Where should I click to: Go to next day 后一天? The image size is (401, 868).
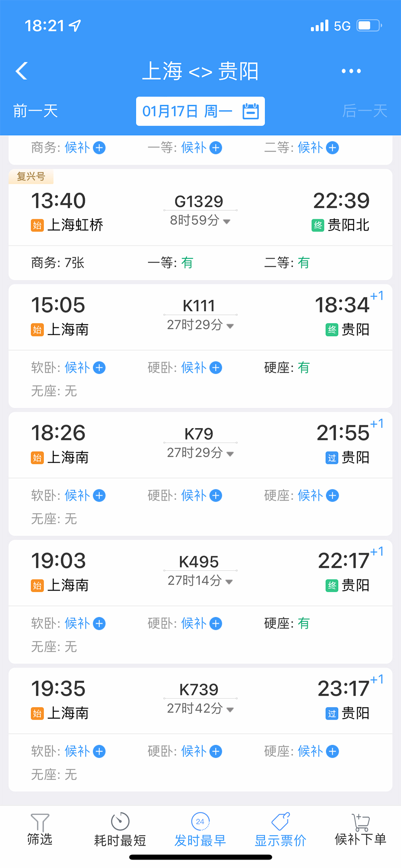point(365,111)
